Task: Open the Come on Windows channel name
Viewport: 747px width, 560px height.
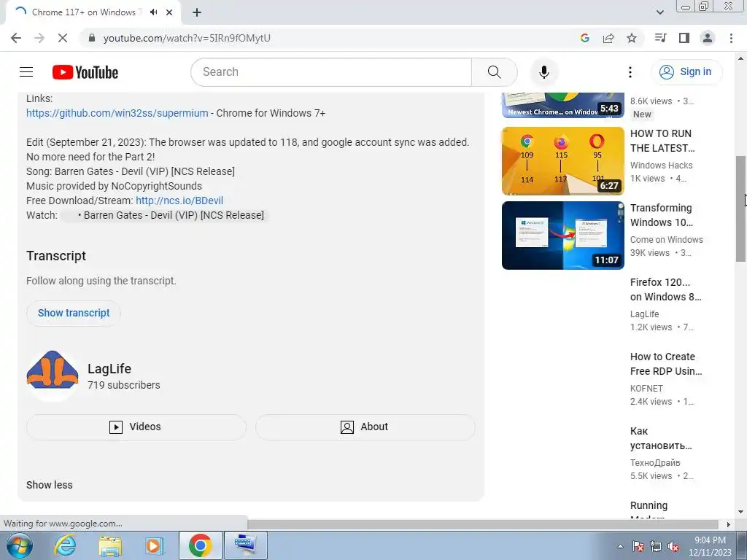Action: click(x=667, y=239)
